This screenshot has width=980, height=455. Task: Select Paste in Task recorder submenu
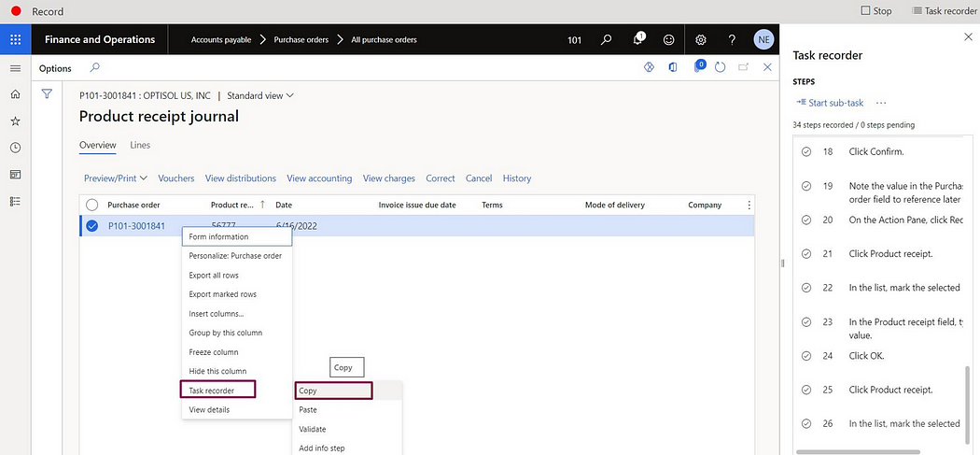[347, 410]
